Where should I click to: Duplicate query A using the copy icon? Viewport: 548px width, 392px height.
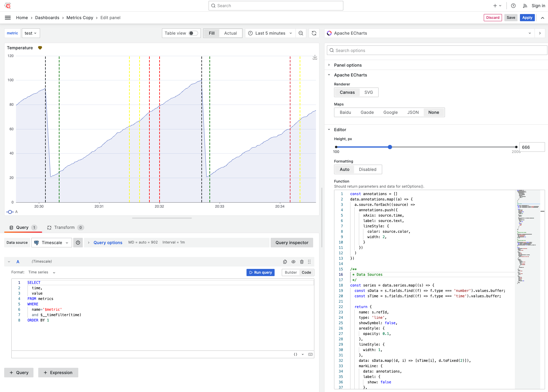[285, 261]
